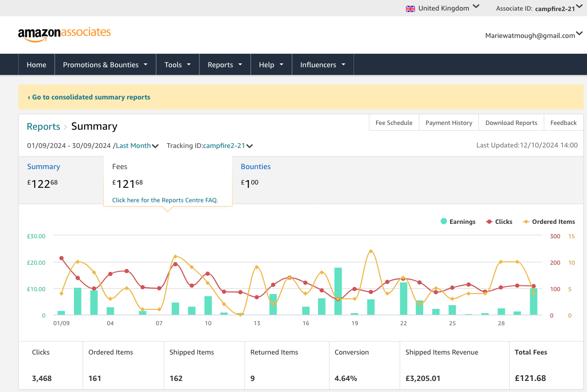This screenshot has width=587, height=392.
Task: Click the Shipped Items value 162
Action: [x=176, y=378]
